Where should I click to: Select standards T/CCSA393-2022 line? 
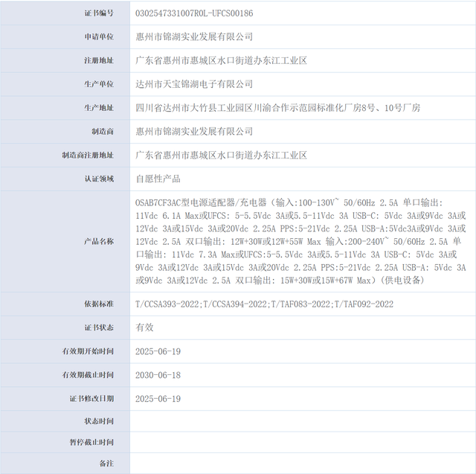tap(265, 304)
